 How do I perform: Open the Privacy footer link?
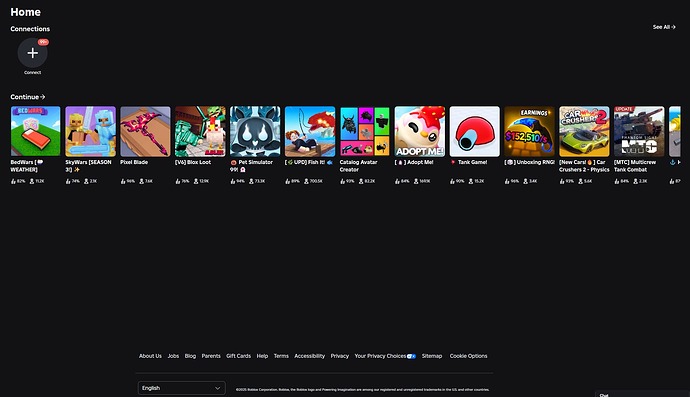coord(339,356)
